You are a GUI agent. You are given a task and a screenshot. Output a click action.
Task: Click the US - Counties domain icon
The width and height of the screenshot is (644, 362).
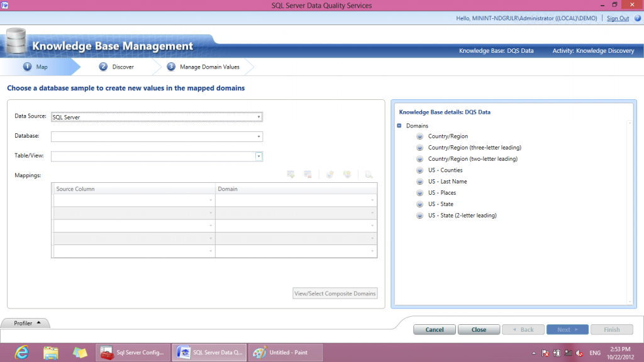(x=419, y=170)
